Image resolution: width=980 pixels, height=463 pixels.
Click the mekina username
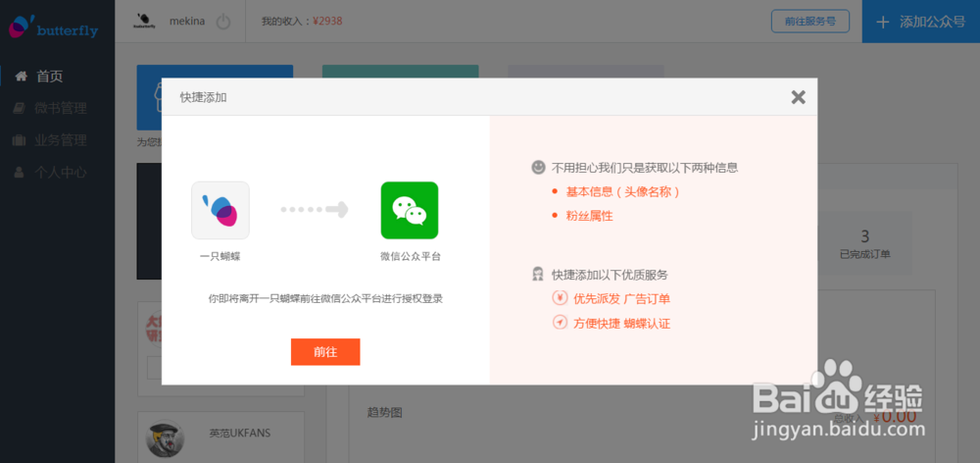coord(187,21)
